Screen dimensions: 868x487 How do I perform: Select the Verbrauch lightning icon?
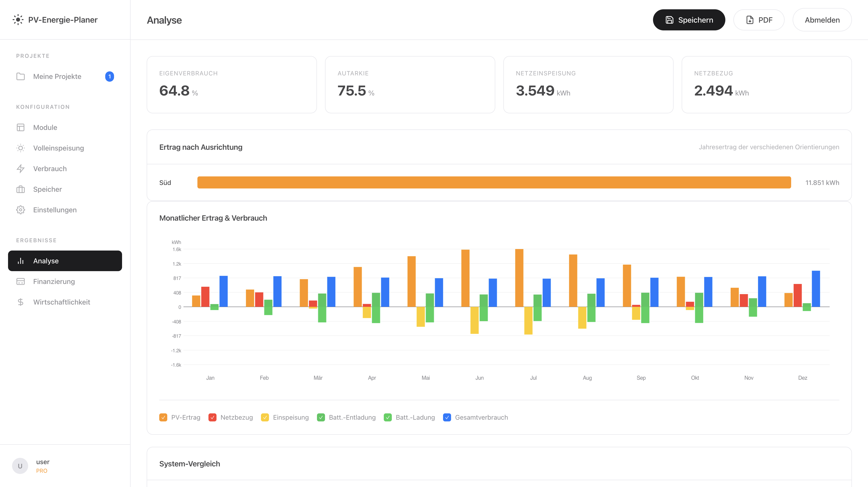pyautogui.click(x=21, y=169)
